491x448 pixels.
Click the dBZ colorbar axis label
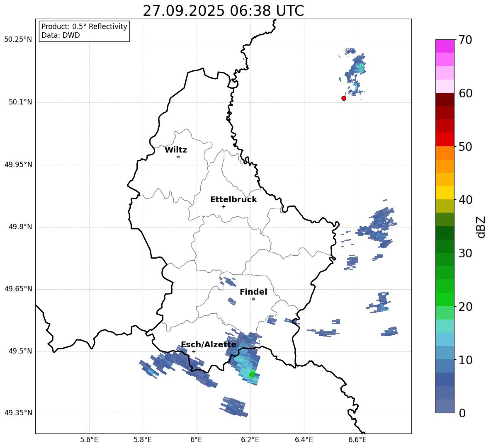tap(481, 227)
